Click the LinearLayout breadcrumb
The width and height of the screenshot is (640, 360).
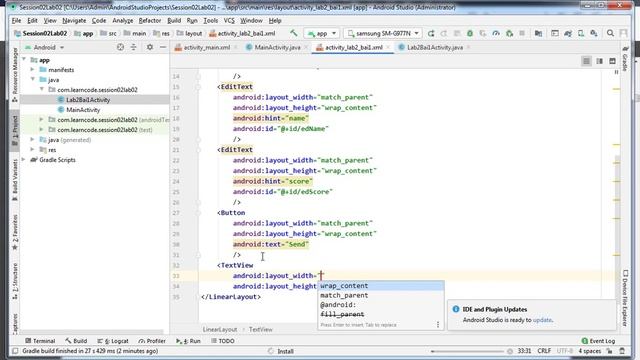point(220,329)
